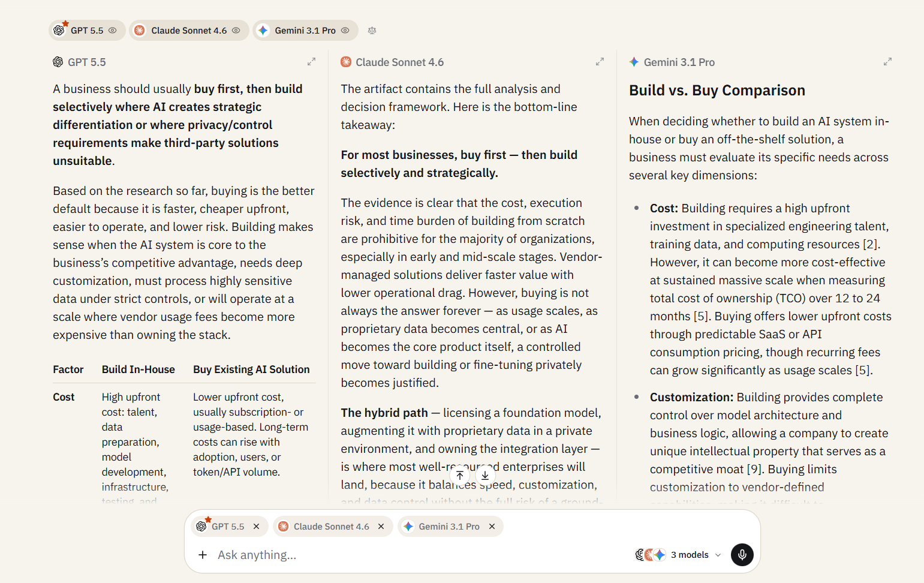Click the Gemini sparkle logo in panel header

pos(634,62)
